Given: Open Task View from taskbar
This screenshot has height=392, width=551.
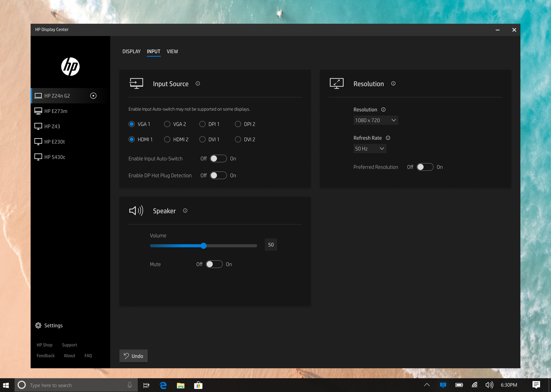Looking at the screenshot, I should [x=146, y=385].
